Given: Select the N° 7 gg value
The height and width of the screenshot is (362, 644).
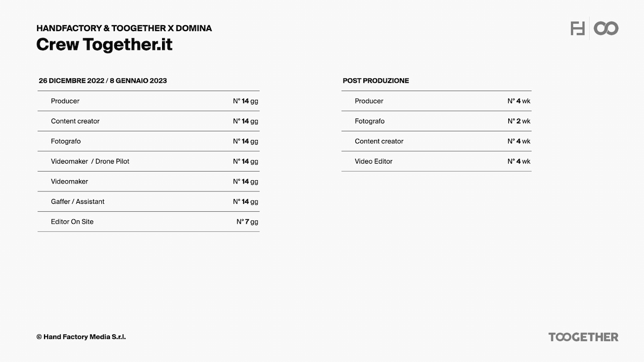Looking at the screenshot, I should coord(247,221).
